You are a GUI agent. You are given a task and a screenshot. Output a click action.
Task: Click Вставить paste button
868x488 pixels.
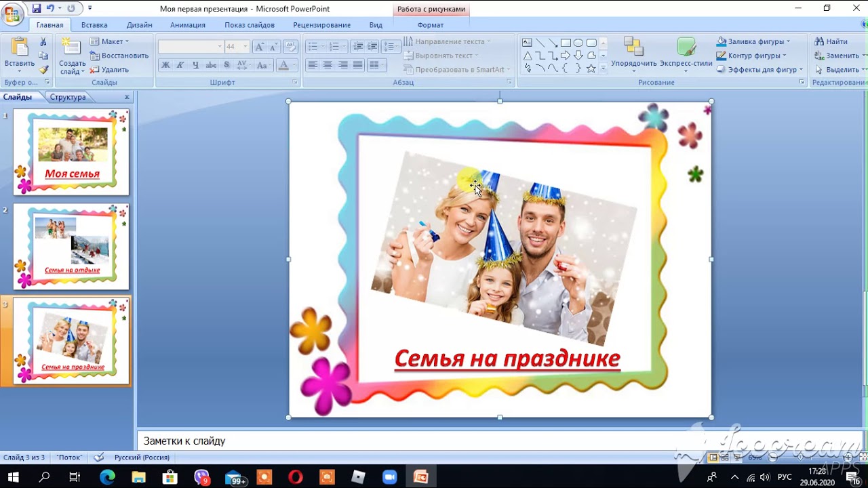[20, 56]
